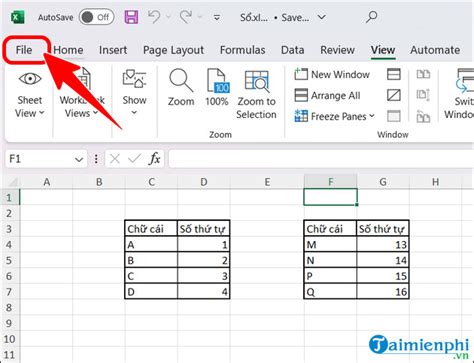Reset zoom to 100%
The image size is (474, 363).
(217, 87)
